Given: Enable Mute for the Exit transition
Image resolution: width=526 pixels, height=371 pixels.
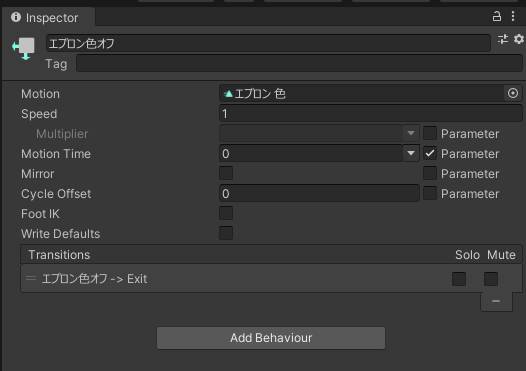Looking at the screenshot, I should (491, 279).
